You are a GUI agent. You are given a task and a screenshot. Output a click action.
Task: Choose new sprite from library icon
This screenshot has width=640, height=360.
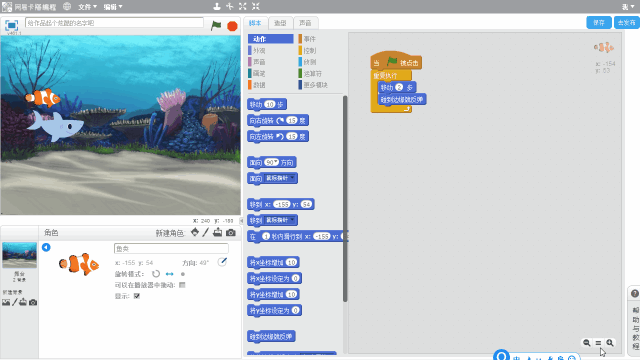tap(195, 232)
